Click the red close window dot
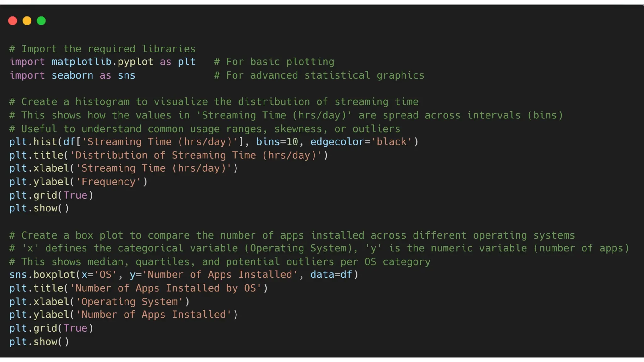 pos(13,21)
